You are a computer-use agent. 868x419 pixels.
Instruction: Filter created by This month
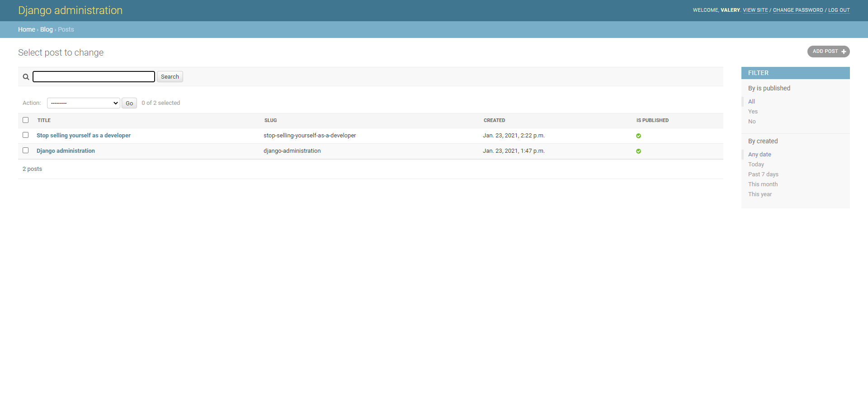point(763,184)
